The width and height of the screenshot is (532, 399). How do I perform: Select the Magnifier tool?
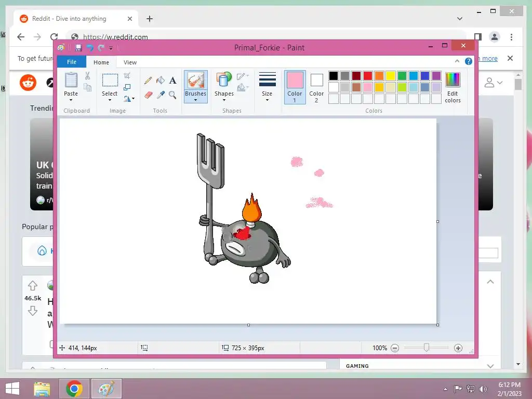tap(172, 95)
